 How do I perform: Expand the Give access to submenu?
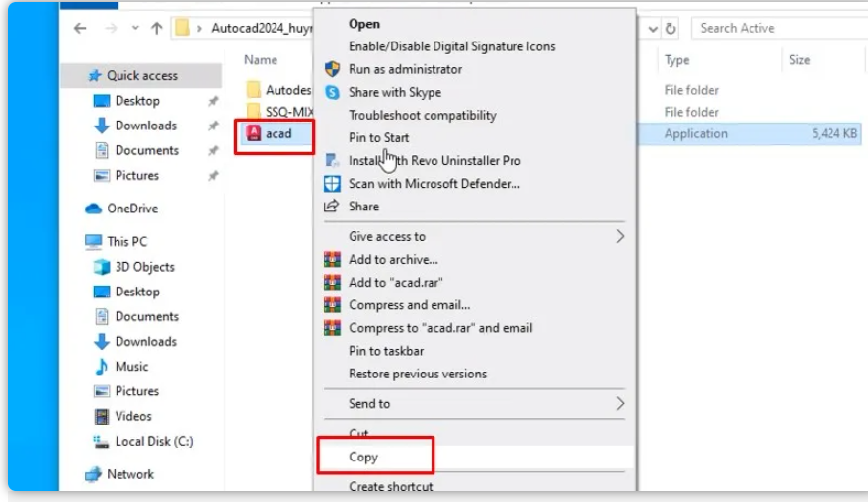coord(620,237)
